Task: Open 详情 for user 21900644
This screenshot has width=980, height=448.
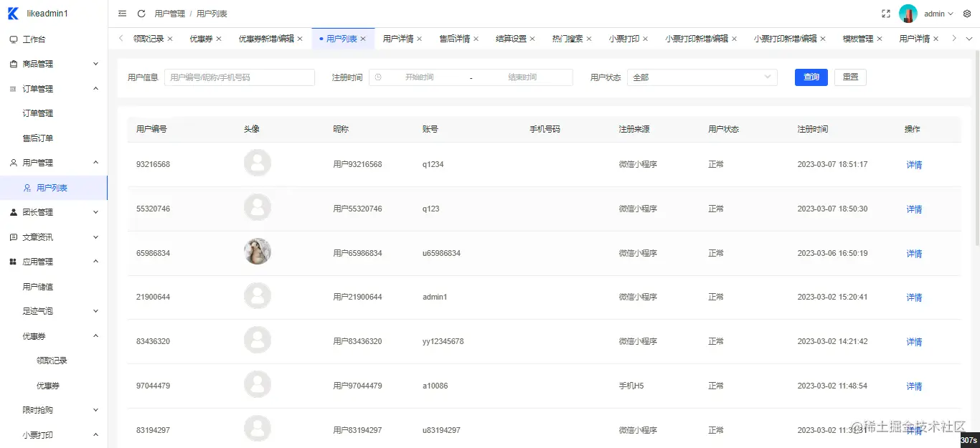Action: point(914,297)
